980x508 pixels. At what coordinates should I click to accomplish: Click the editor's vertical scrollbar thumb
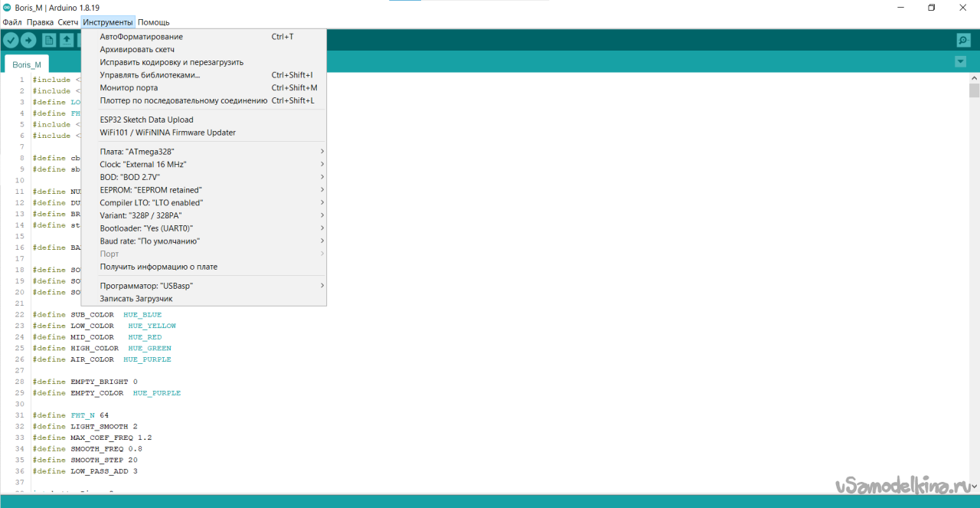[x=974, y=91]
